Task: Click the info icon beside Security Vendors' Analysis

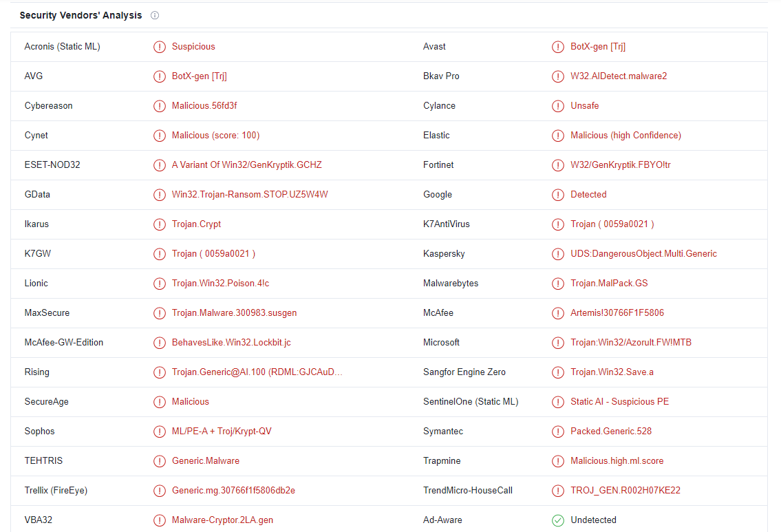Action: 155,15
